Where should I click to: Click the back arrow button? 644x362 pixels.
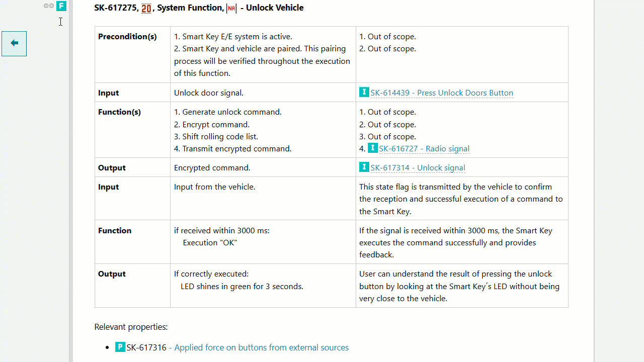[14, 43]
